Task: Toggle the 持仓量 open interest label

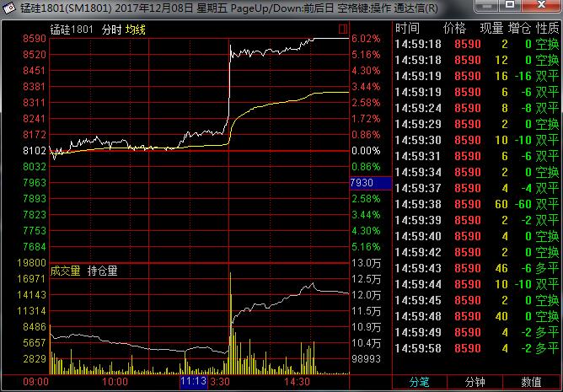Action: click(103, 271)
